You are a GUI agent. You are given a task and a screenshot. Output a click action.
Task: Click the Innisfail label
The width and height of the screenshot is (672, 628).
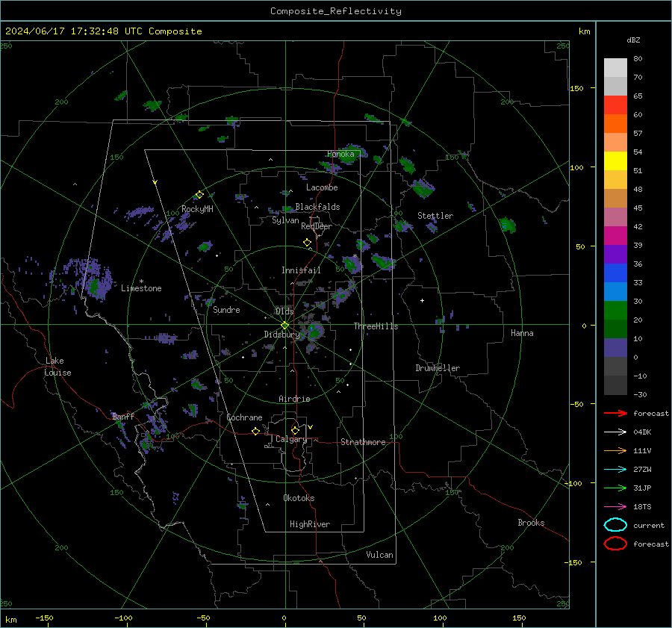pos(301,270)
